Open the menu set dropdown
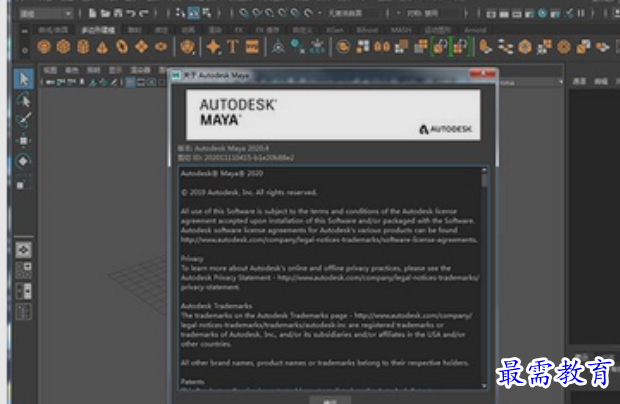 pyautogui.click(x=46, y=14)
